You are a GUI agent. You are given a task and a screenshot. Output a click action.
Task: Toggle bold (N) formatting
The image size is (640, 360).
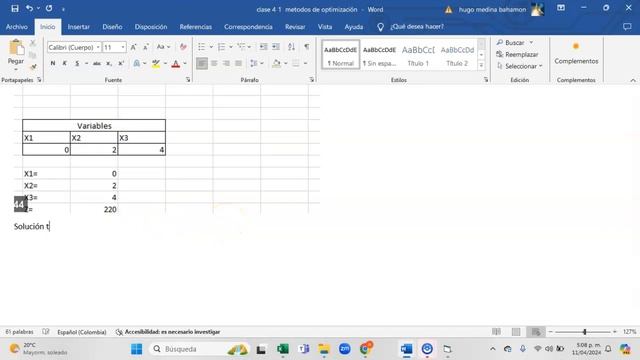coord(53,64)
